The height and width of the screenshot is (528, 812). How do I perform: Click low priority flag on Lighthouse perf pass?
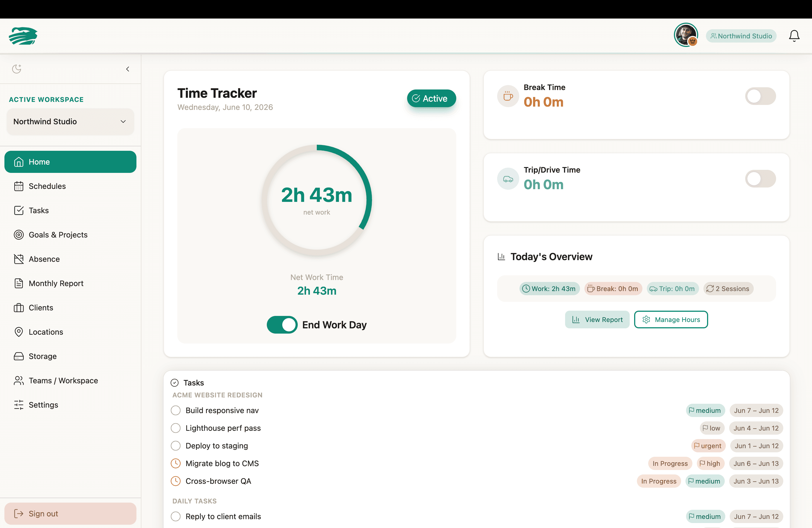pos(712,428)
